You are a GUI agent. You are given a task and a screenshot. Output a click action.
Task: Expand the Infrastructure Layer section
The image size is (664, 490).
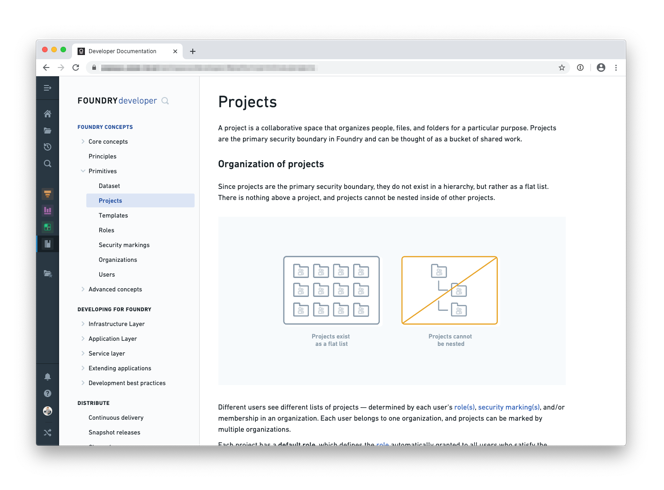pos(83,324)
